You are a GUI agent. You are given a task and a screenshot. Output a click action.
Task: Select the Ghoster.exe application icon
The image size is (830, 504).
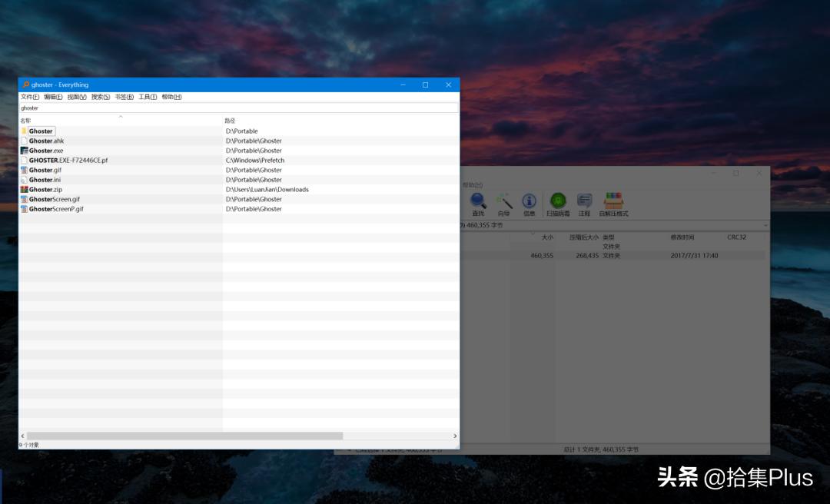(x=25, y=151)
